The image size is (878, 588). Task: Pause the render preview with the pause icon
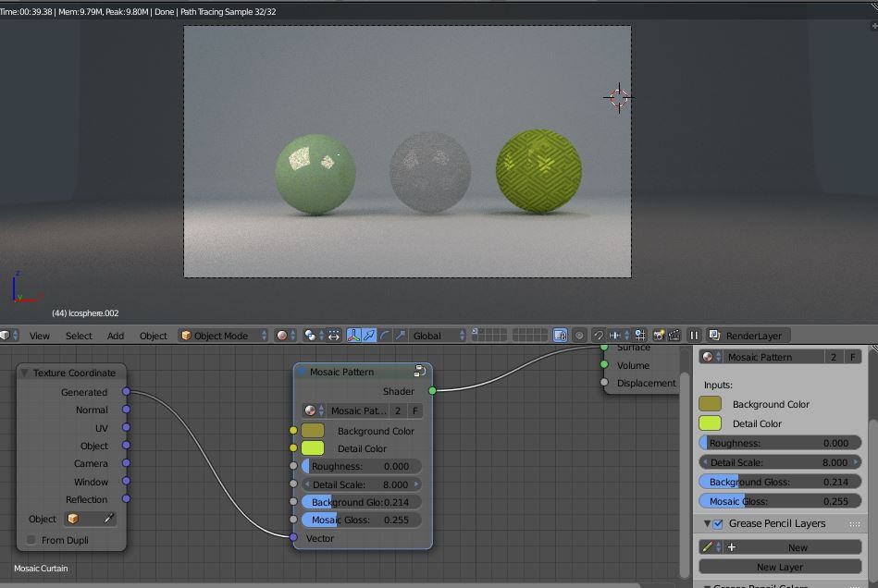pyautogui.click(x=695, y=335)
